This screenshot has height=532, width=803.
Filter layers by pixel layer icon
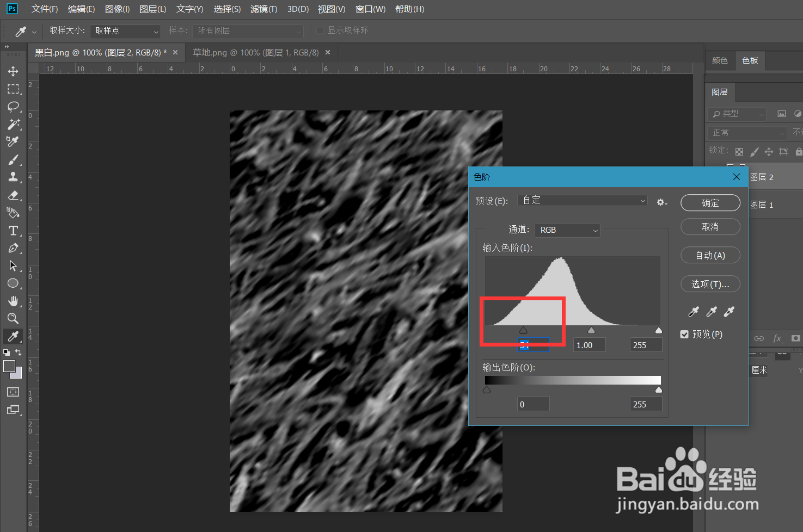[x=782, y=114]
